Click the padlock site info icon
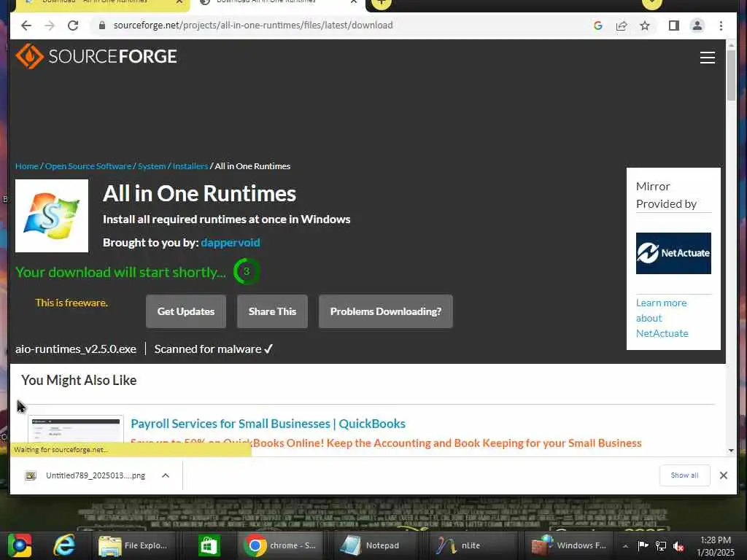This screenshot has width=747, height=560. (x=101, y=26)
